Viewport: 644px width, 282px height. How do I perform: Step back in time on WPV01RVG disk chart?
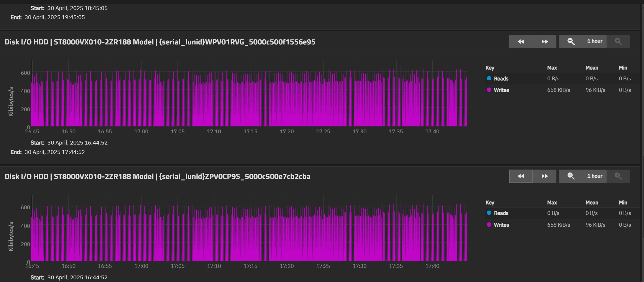point(521,42)
